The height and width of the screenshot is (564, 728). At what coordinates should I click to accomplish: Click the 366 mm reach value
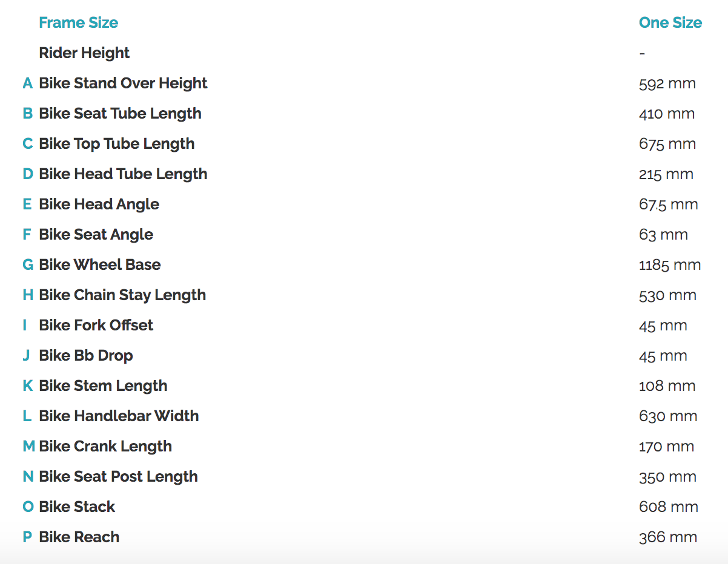pos(667,537)
